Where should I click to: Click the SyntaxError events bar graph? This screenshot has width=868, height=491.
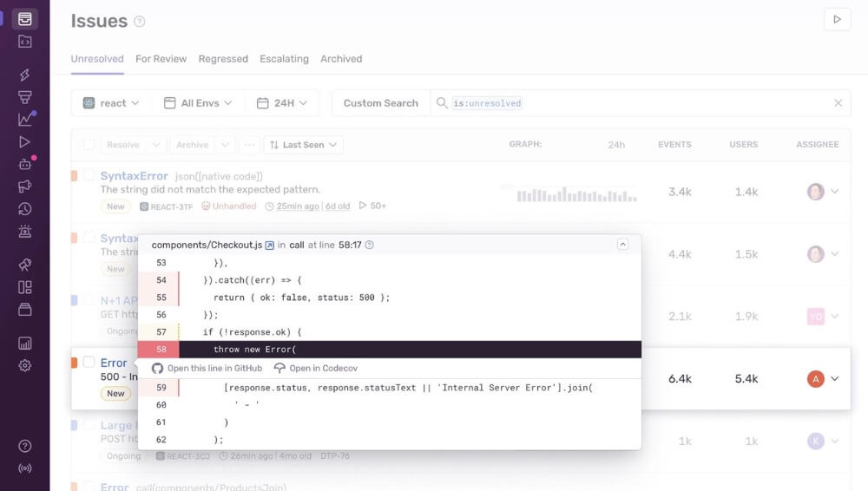[576, 194]
